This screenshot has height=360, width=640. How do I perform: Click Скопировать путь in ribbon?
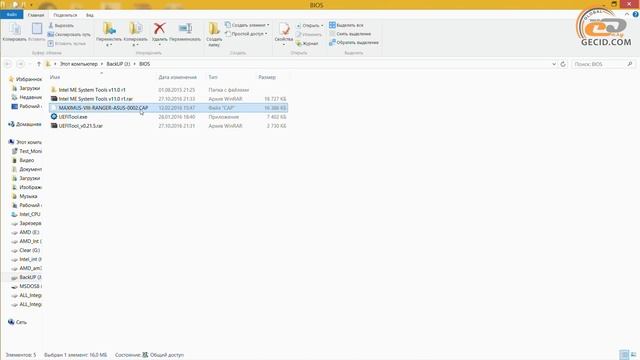click(x=69, y=34)
